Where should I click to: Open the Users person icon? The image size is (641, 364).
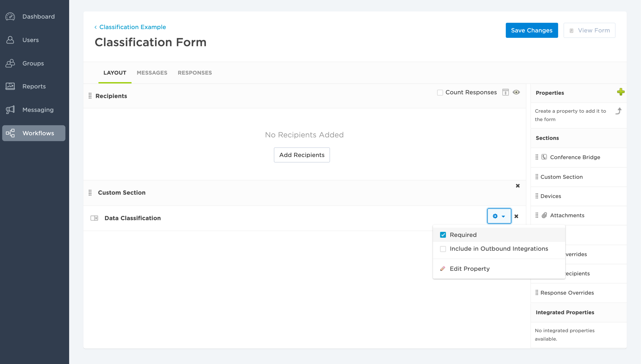pos(10,40)
